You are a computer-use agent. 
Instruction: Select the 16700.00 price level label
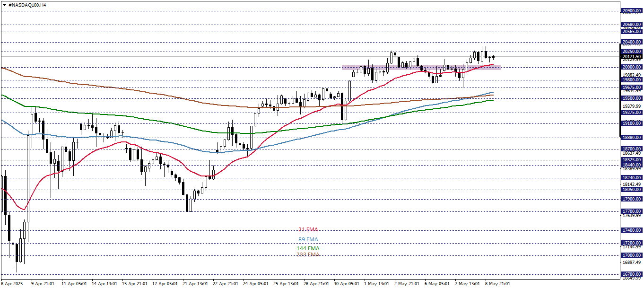pyautogui.click(x=632, y=274)
